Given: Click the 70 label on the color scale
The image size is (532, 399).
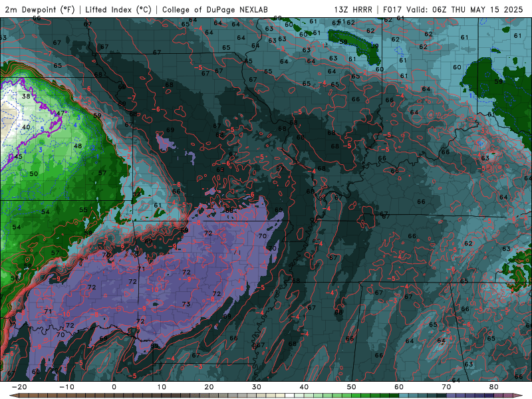Looking at the screenshot, I should (x=446, y=387).
